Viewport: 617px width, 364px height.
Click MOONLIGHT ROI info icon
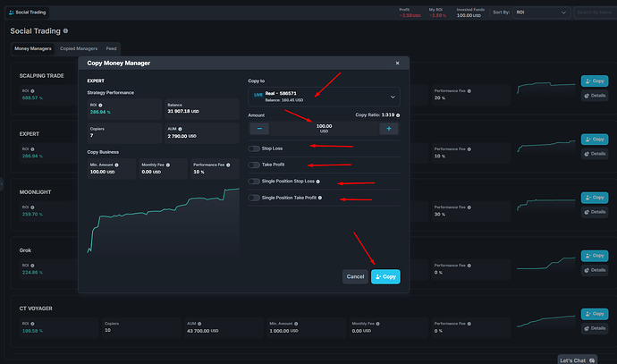(32, 207)
